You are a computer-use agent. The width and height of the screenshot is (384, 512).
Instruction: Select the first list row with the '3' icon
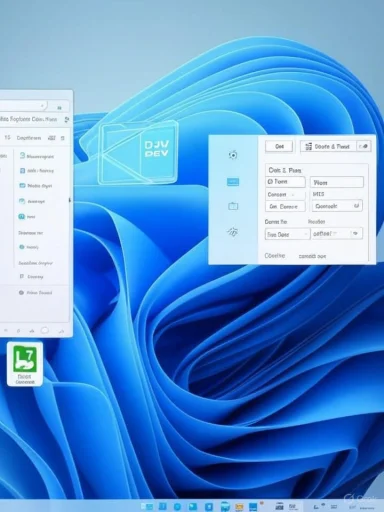coord(37,156)
